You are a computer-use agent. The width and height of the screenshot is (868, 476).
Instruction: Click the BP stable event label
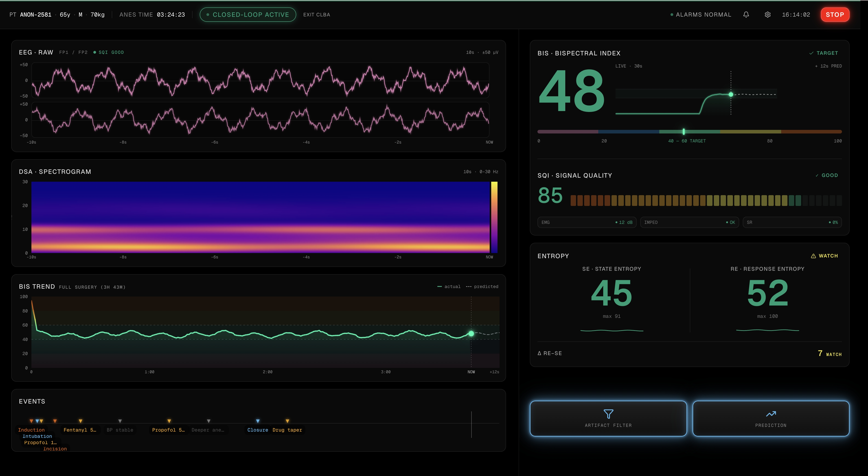(120, 430)
